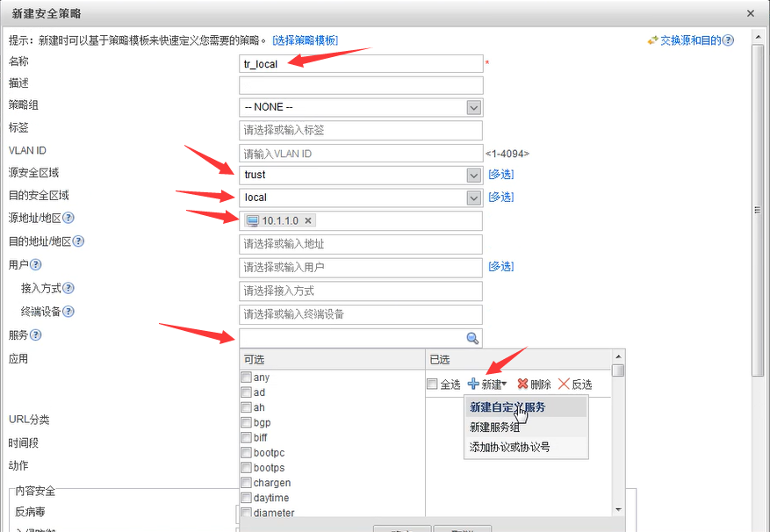Check the 'biff' service checkbox
This screenshot has width=770, height=532.
(x=246, y=437)
